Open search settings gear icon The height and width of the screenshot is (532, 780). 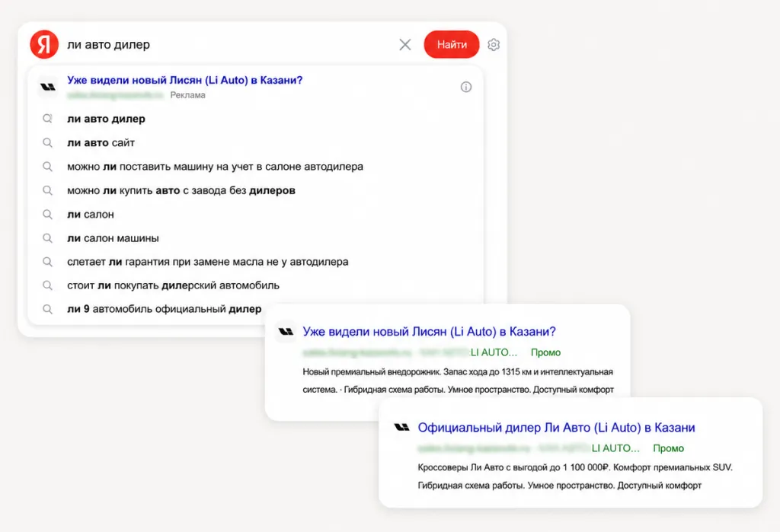click(494, 45)
